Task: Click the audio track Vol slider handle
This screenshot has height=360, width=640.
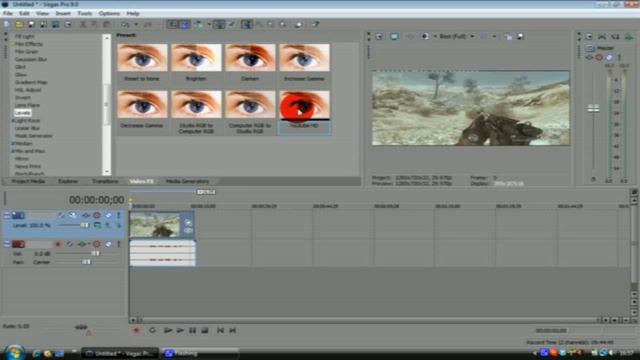Action: pyautogui.click(x=95, y=253)
